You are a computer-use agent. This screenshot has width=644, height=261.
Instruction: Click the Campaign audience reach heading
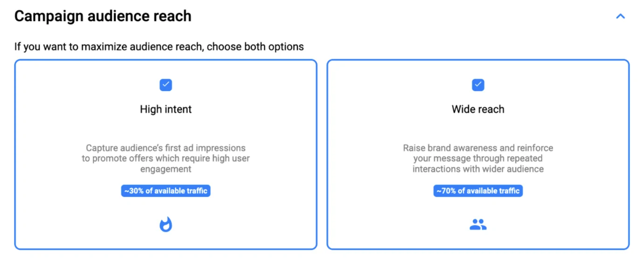(x=103, y=16)
